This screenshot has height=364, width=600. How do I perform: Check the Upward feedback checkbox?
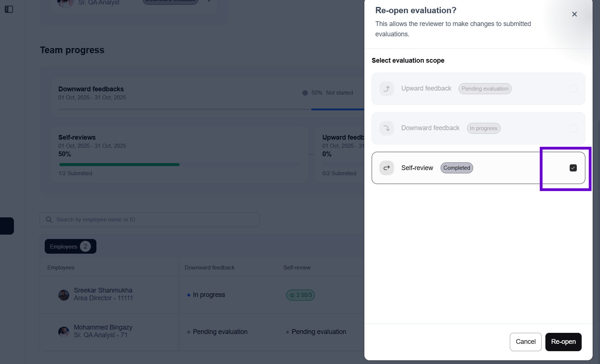point(573,89)
